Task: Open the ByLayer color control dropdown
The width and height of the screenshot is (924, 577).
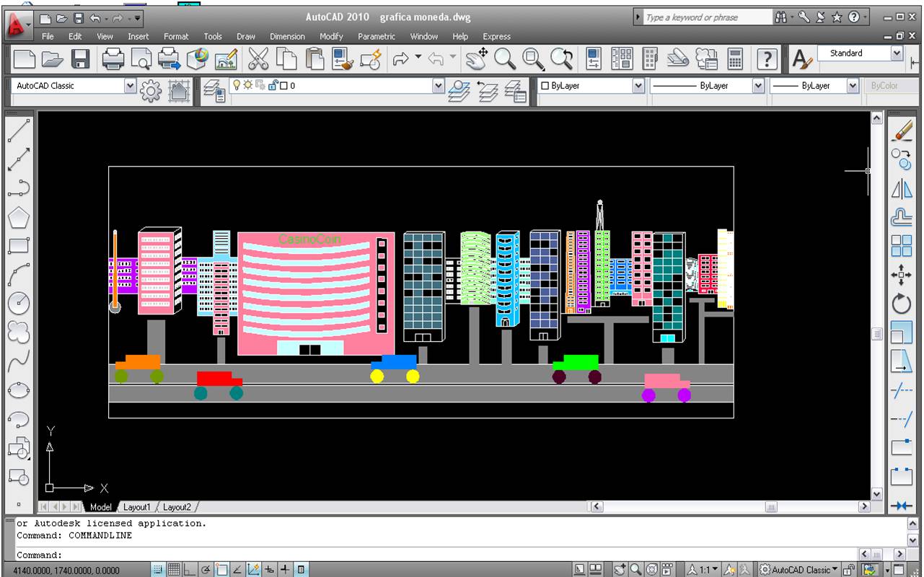Action: click(638, 86)
